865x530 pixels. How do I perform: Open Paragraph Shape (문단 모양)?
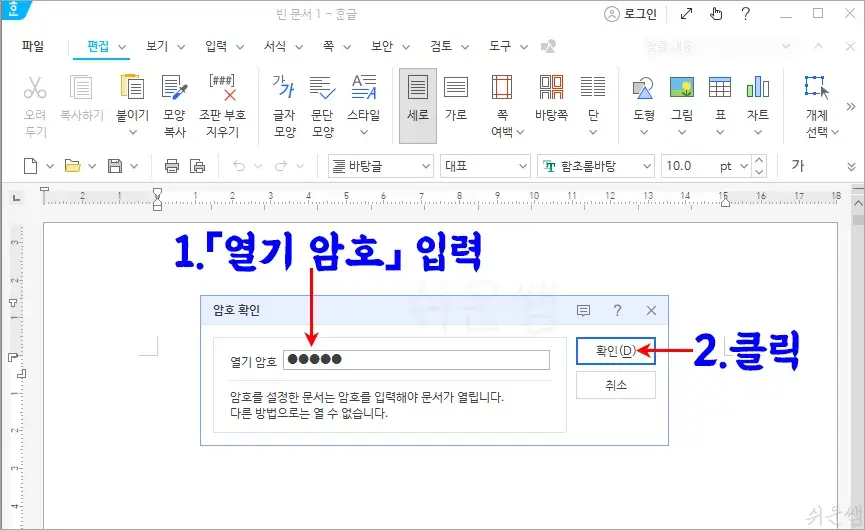point(322,87)
